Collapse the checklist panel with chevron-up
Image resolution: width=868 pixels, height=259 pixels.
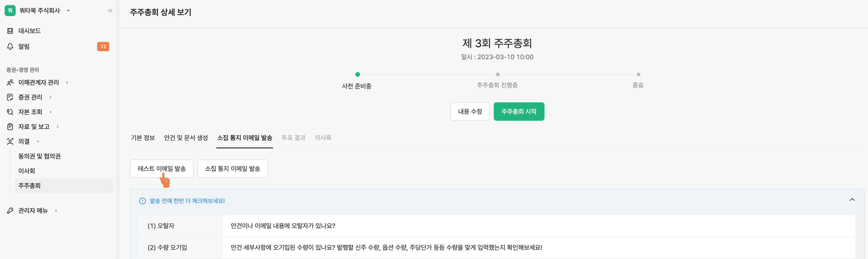[852, 200]
